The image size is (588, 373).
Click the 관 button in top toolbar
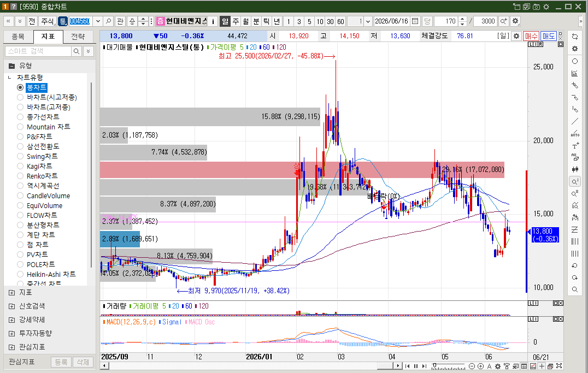pos(120,21)
